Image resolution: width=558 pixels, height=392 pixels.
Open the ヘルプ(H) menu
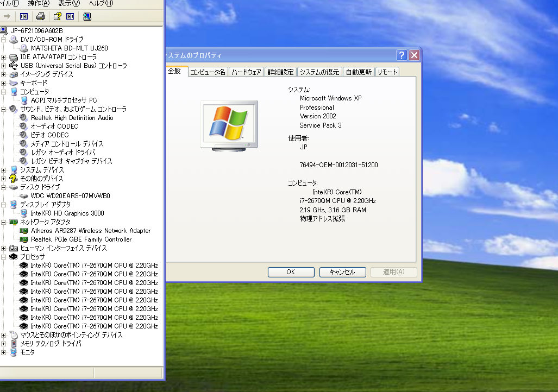[x=101, y=4]
